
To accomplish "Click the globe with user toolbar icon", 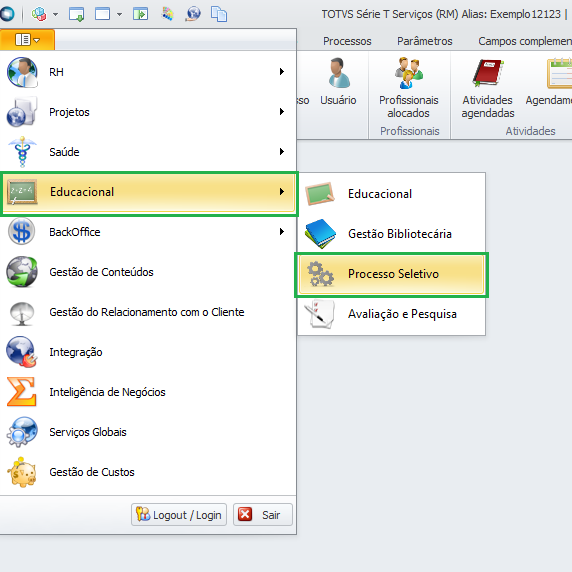I will (x=193, y=14).
